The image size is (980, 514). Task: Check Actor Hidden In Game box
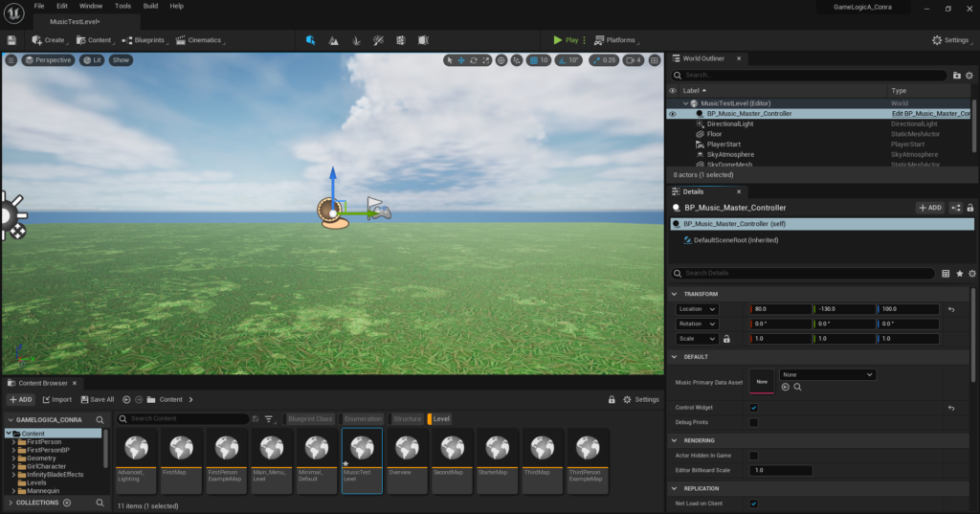(x=753, y=456)
